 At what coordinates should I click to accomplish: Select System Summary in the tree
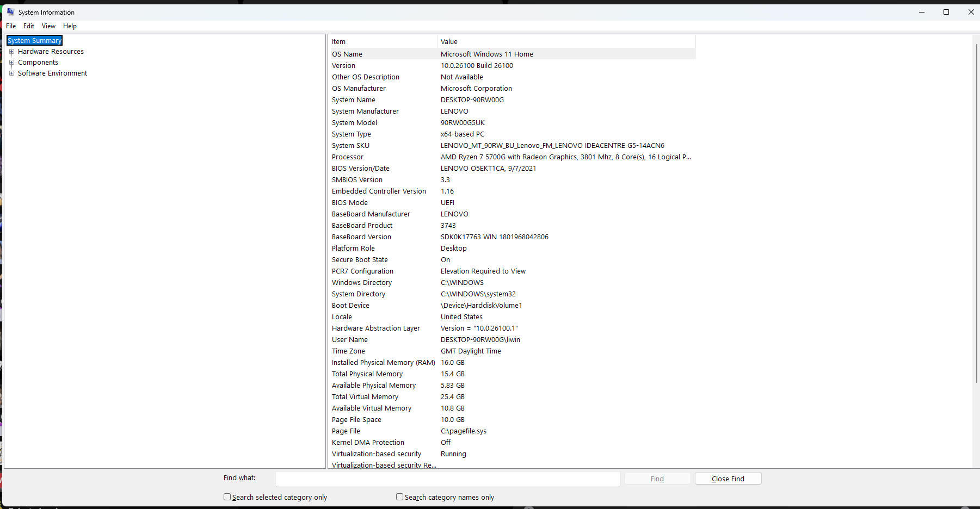[x=34, y=41]
